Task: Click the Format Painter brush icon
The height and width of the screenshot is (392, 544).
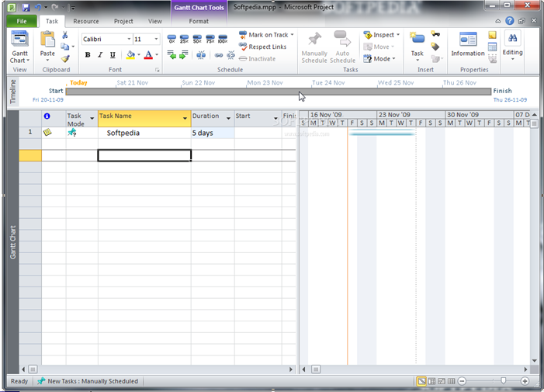Action: (x=65, y=59)
